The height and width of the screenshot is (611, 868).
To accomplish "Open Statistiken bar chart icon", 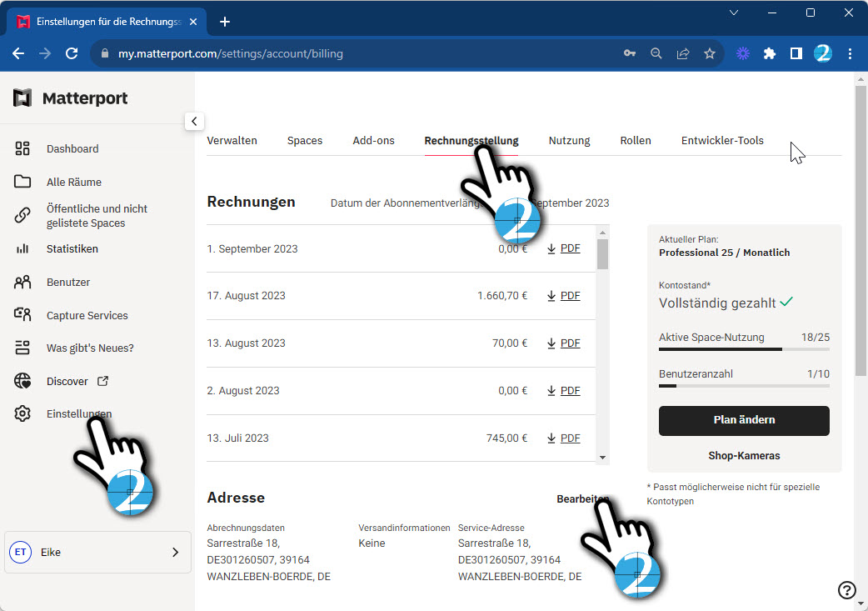I will pyautogui.click(x=22, y=248).
